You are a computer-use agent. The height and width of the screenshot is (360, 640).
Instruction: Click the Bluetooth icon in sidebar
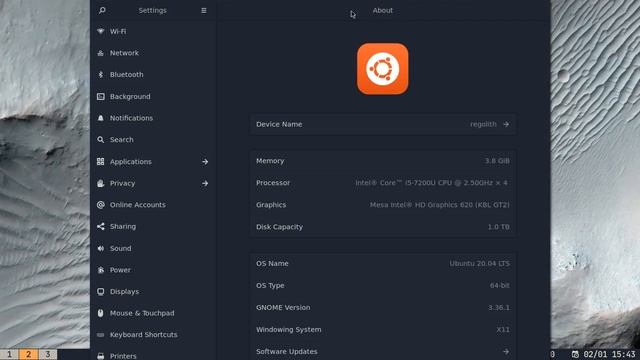(x=100, y=75)
